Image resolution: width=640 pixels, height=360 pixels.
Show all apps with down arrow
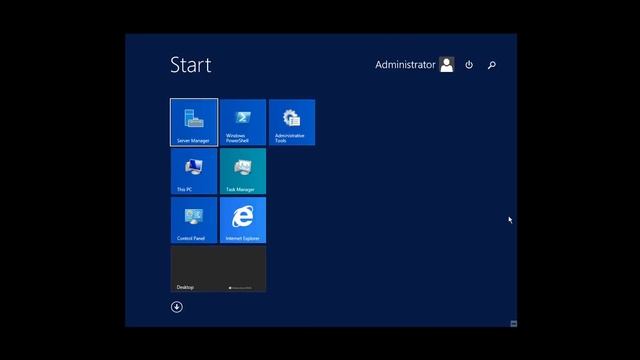tap(177, 307)
